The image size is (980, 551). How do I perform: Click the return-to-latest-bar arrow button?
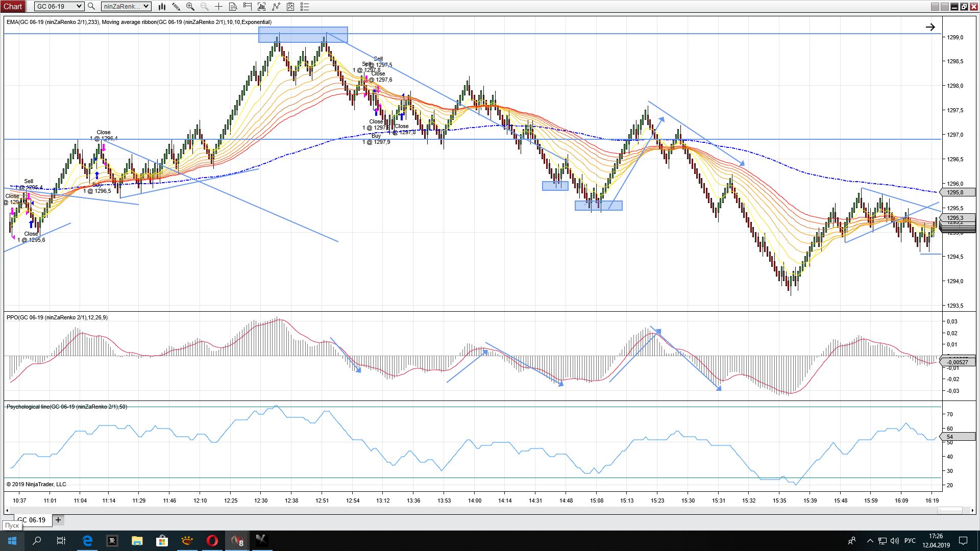[930, 28]
